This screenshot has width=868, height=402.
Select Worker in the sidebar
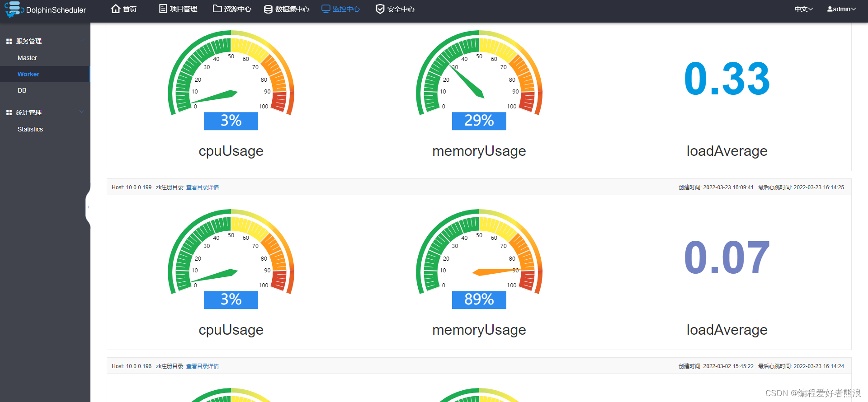coord(45,74)
